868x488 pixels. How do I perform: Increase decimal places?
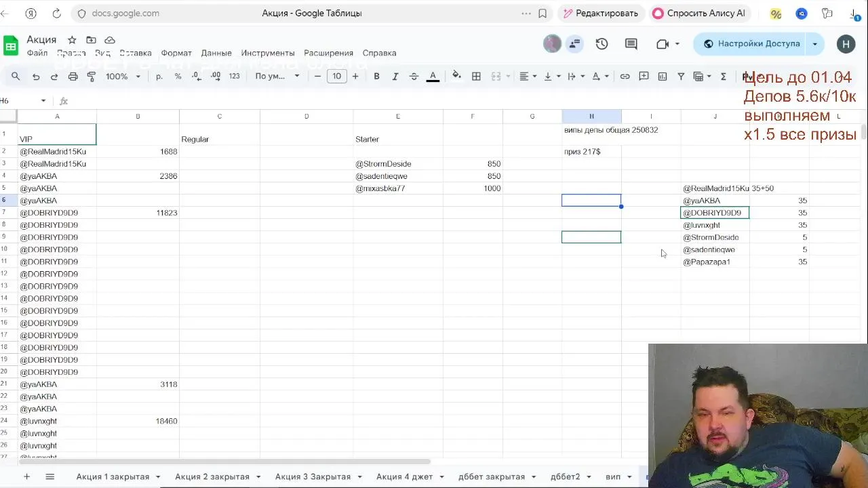coord(216,77)
